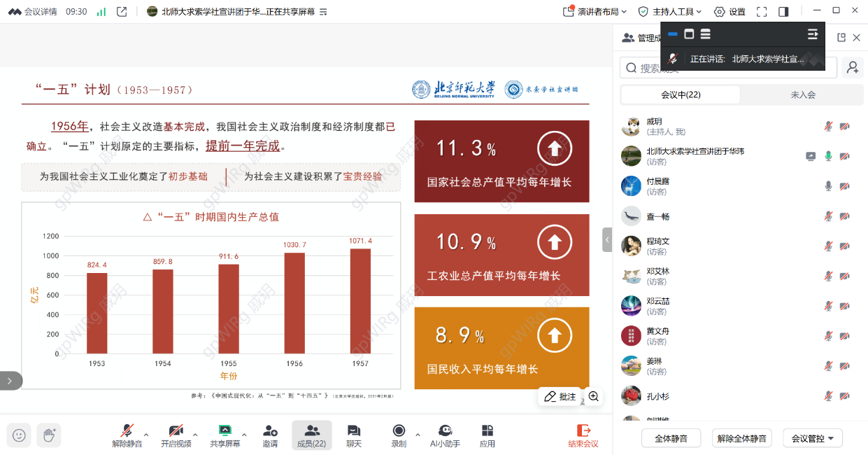The image size is (868, 455).
Task: Expand the 主持人工具 host tools menu
Action: [x=670, y=12]
